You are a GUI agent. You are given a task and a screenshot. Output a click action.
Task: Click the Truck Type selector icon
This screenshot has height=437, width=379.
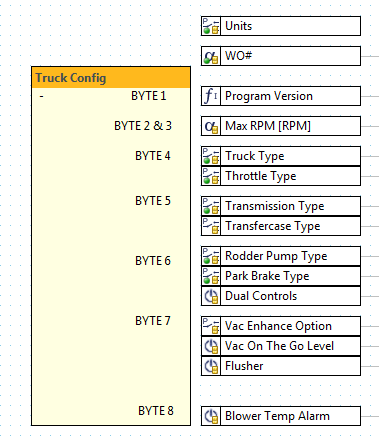pos(211,156)
